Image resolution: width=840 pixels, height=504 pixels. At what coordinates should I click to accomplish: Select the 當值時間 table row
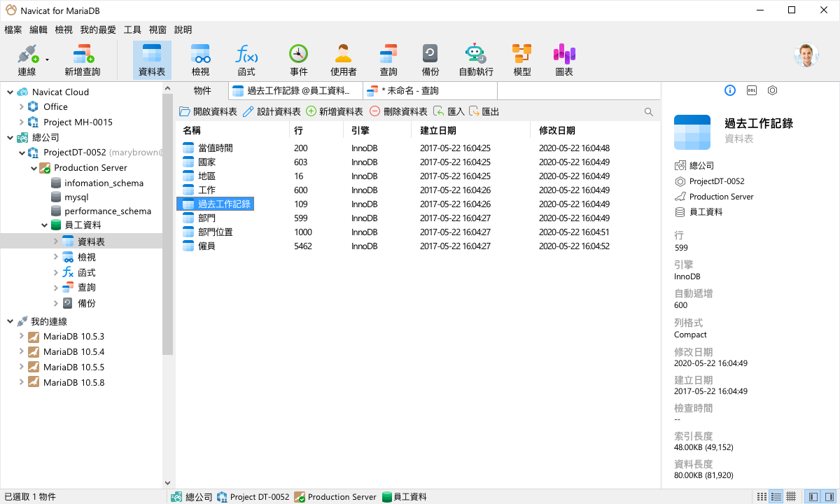[x=416, y=148]
